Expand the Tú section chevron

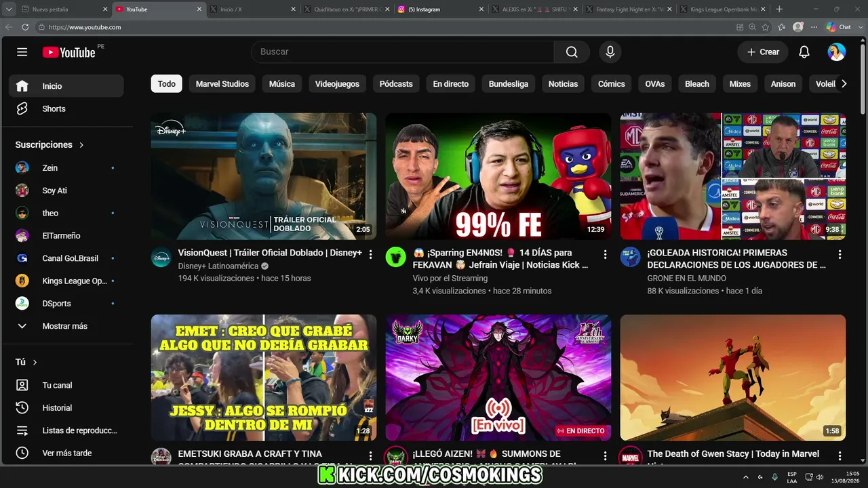(x=35, y=363)
